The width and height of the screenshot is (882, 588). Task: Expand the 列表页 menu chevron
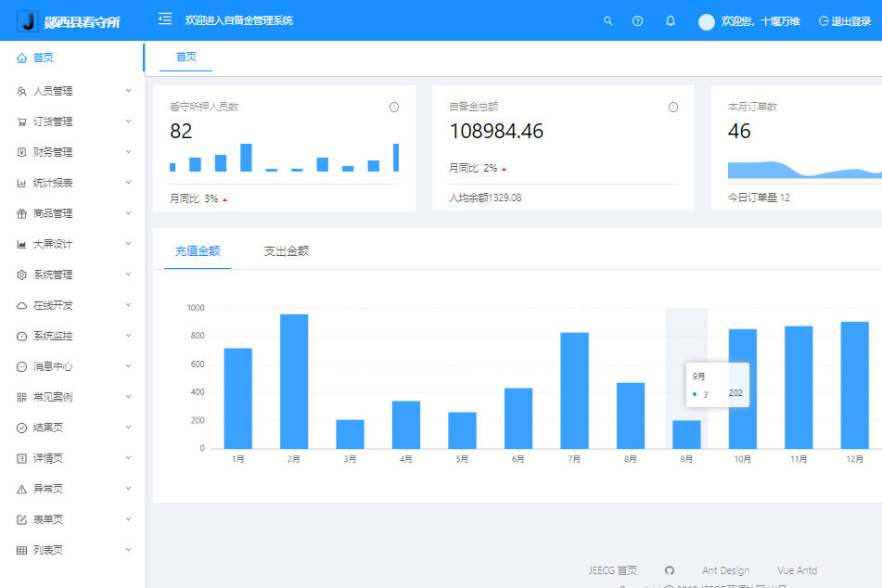point(128,550)
